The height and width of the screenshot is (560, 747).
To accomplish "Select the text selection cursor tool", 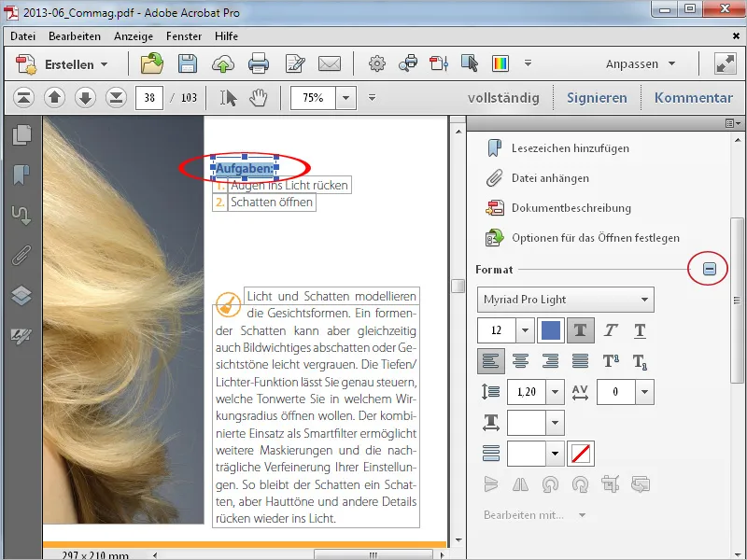I will [x=228, y=98].
